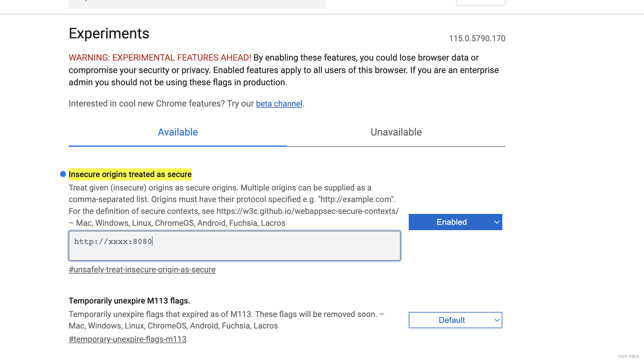
Task: Click the blue modified-flag dot indicator
Action: pos(63,174)
